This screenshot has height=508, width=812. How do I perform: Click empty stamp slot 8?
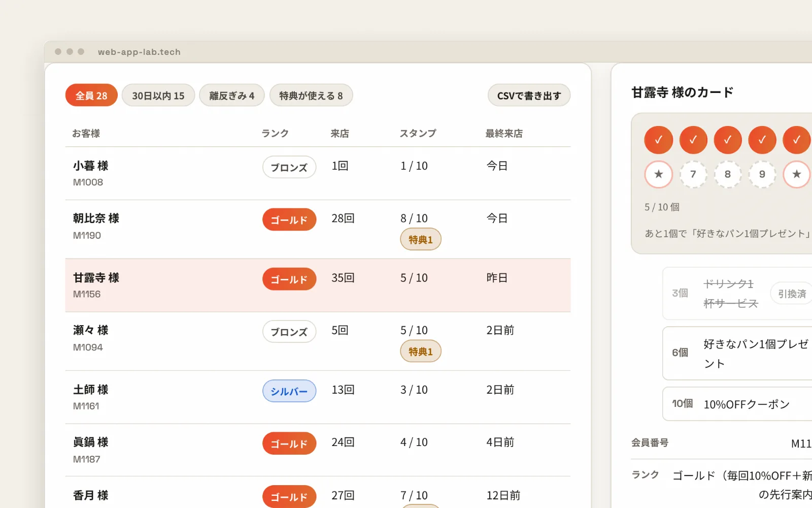pos(728,174)
